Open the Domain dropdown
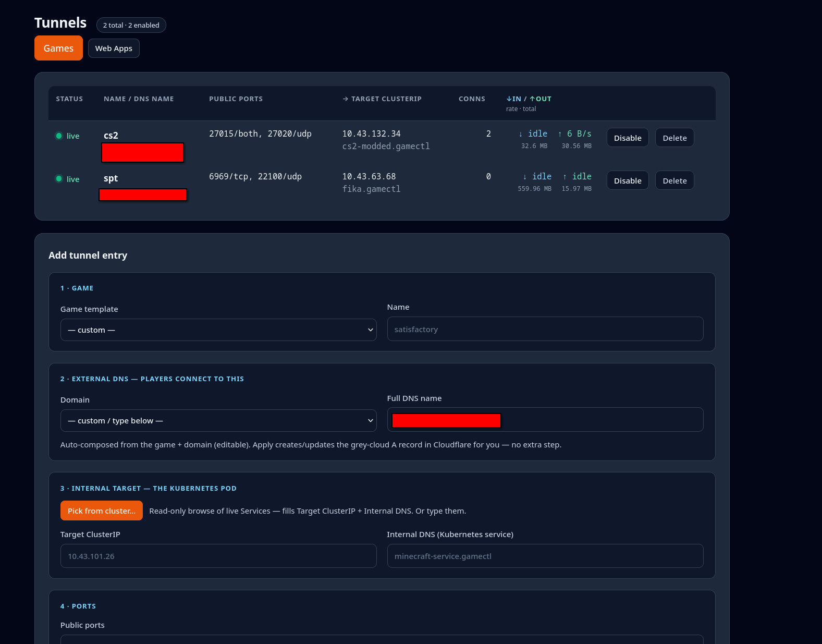This screenshot has width=822, height=644. tap(218, 420)
